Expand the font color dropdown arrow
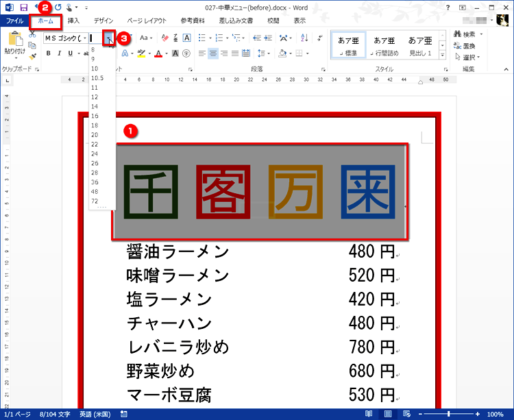The image size is (514, 420). coord(167,53)
